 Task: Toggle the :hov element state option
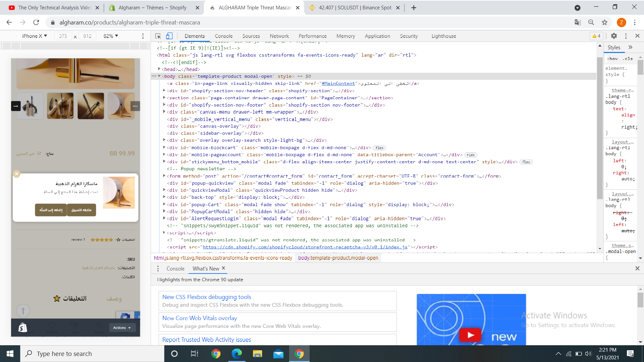pos(613,59)
